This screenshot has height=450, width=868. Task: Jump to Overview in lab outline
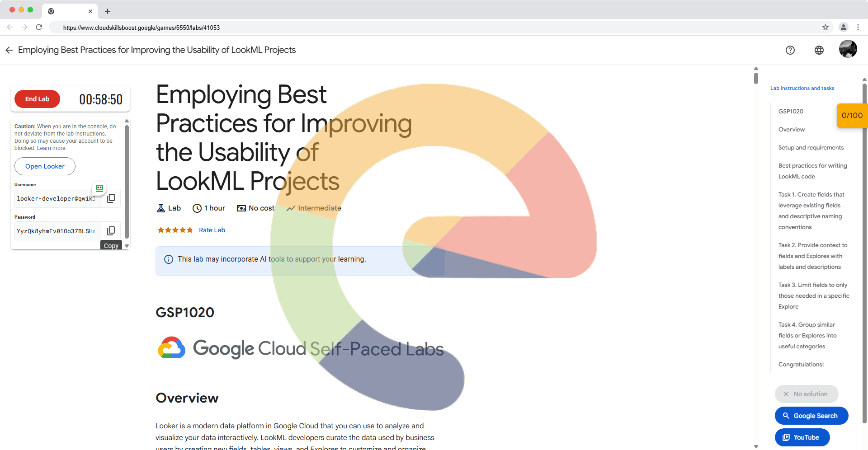[791, 130]
